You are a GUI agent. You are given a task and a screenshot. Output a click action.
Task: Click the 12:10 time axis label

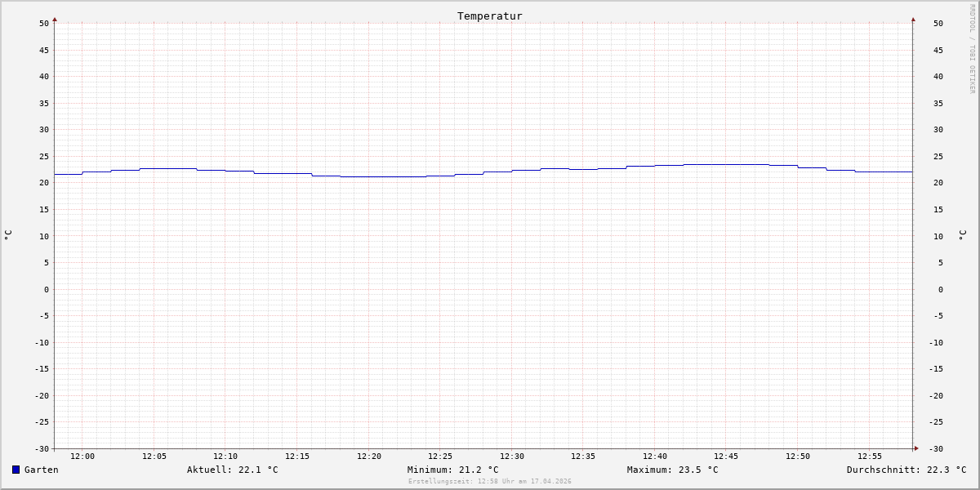[225, 457]
